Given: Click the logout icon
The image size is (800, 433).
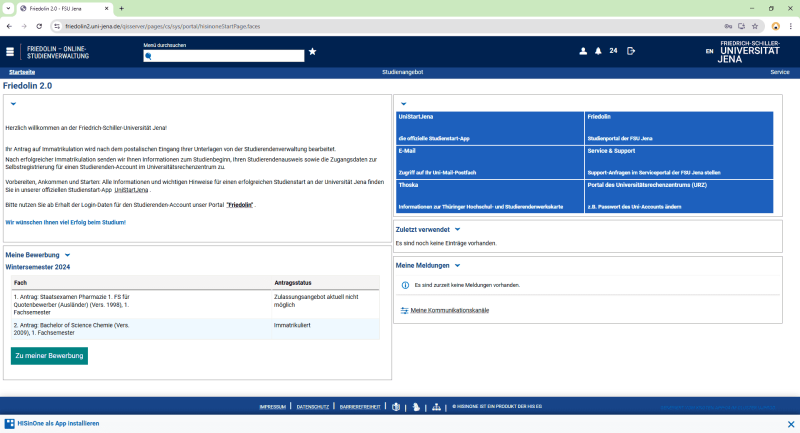Looking at the screenshot, I should pos(631,51).
